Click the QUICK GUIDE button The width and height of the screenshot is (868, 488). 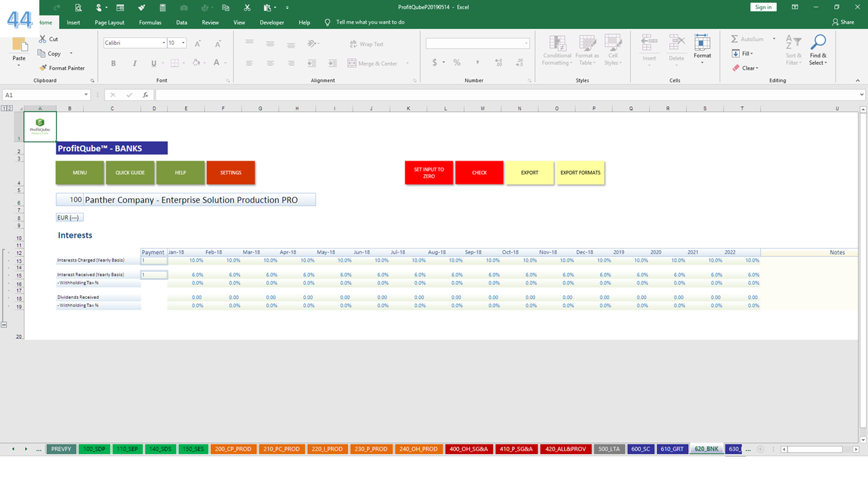click(x=130, y=173)
